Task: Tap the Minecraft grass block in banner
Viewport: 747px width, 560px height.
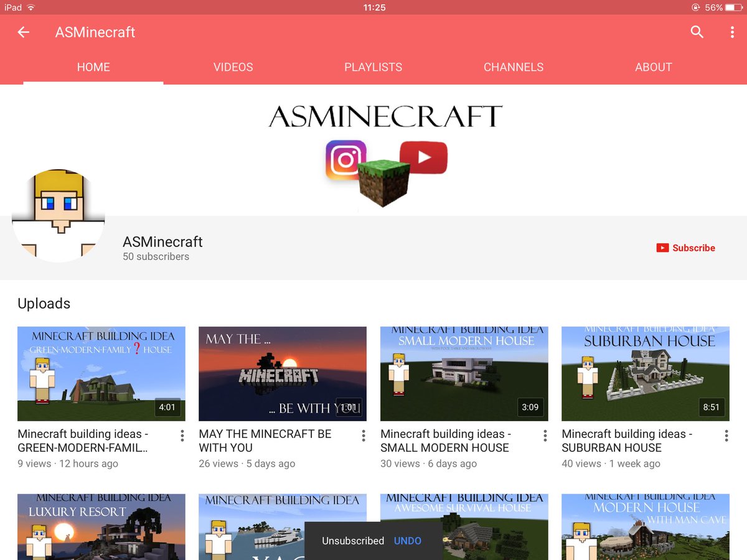Action: (x=384, y=183)
